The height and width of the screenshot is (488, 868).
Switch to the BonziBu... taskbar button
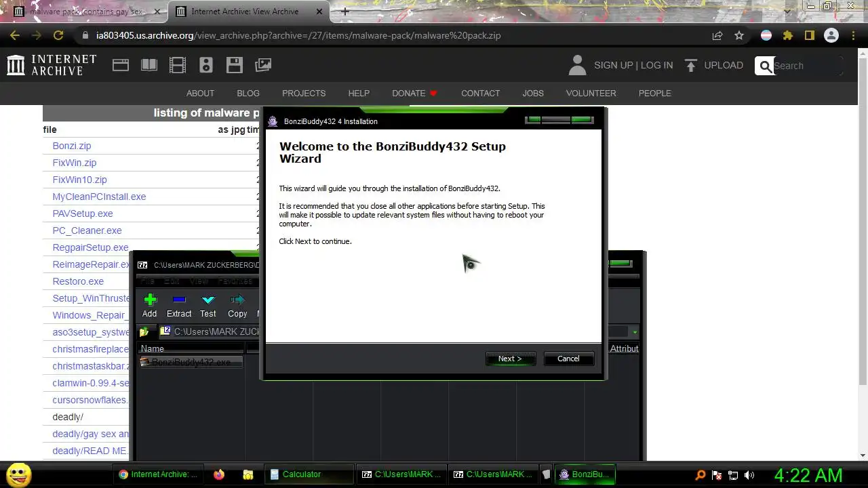(x=586, y=474)
